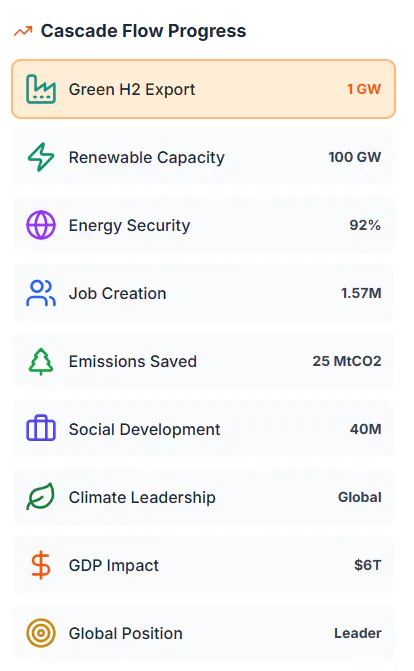Click the Cascade Flow Progress heading
This screenshot has width=414, height=671.
143,31
